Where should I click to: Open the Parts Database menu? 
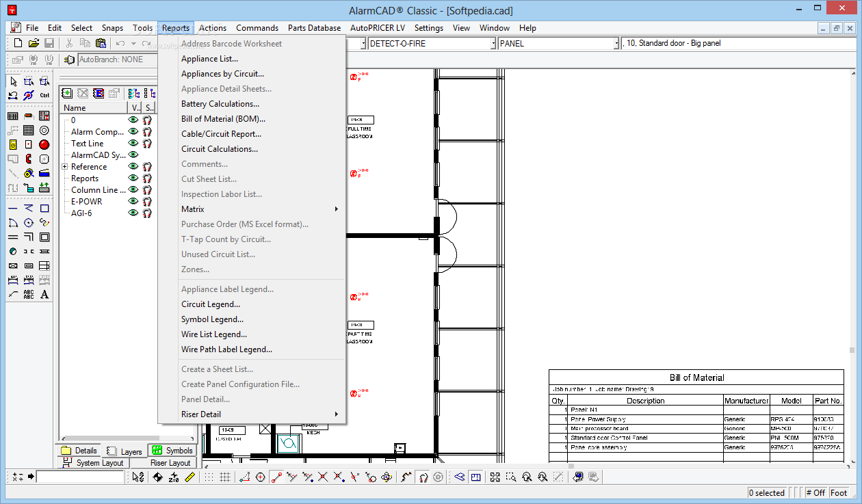pyautogui.click(x=314, y=28)
